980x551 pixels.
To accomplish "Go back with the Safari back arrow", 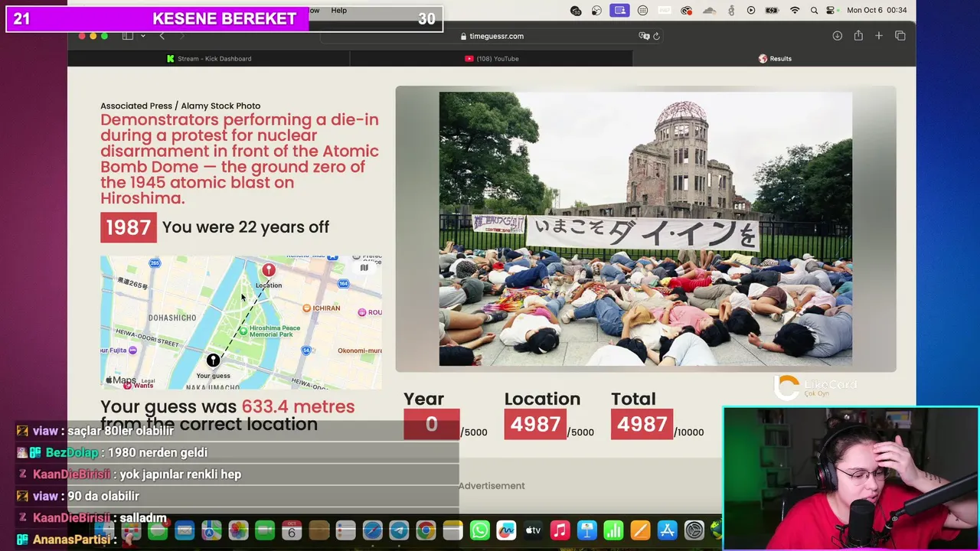I will click(162, 36).
